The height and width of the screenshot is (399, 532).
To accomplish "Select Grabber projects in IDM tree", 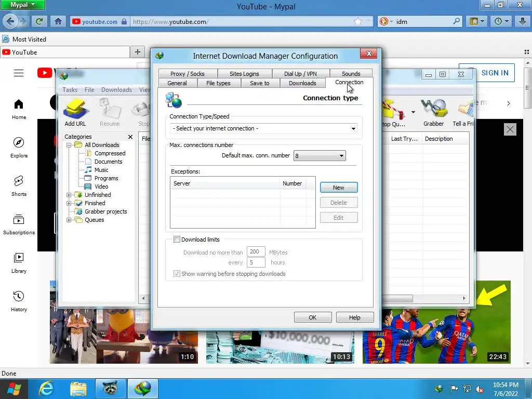I will pyautogui.click(x=105, y=212).
